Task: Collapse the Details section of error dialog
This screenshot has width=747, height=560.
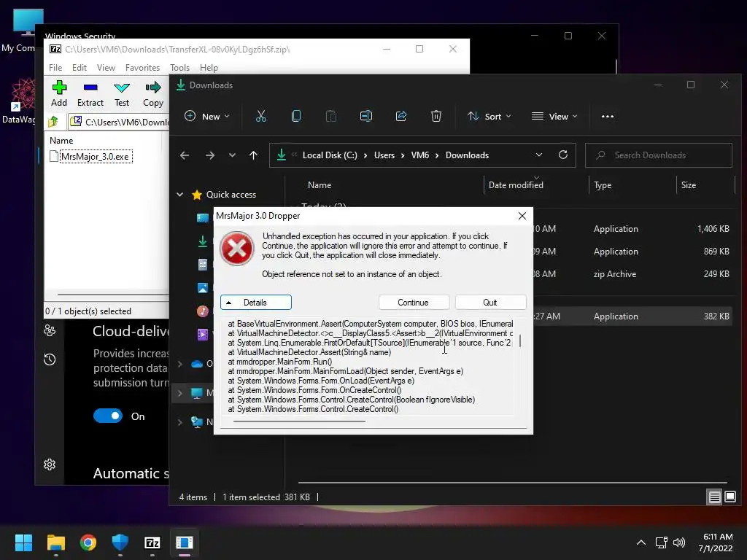Action: click(256, 303)
